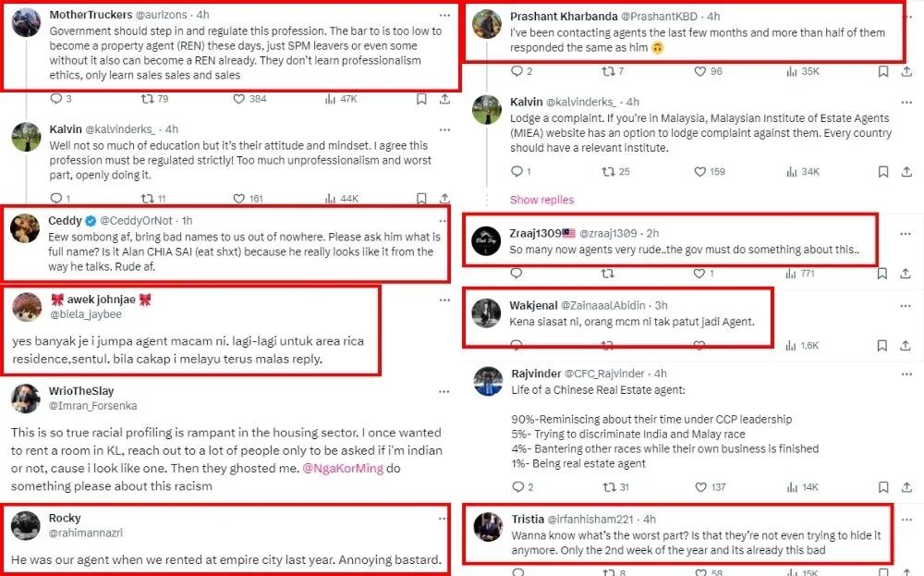Reply to Prashant Kharbanda's tweet
The image size is (924, 576).
click(x=516, y=71)
